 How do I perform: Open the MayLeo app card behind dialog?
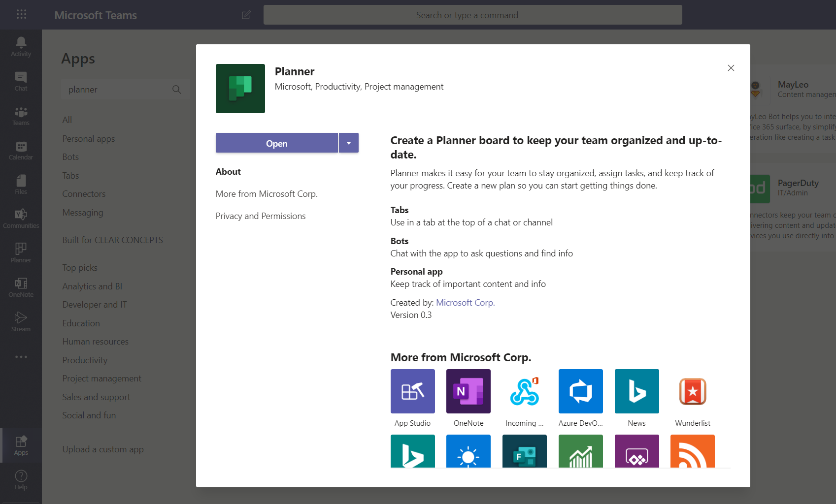tap(793, 108)
